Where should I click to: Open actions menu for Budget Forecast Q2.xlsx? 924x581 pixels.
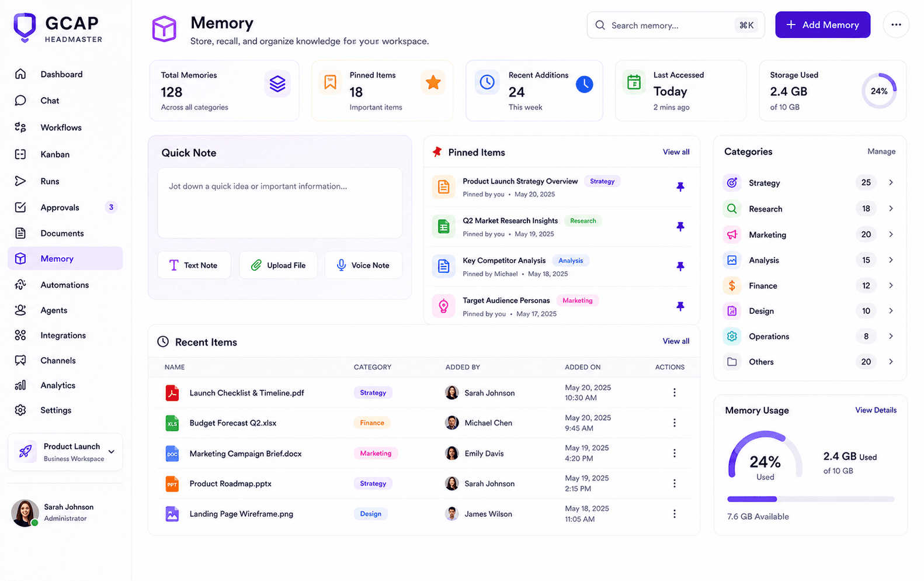click(x=674, y=423)
